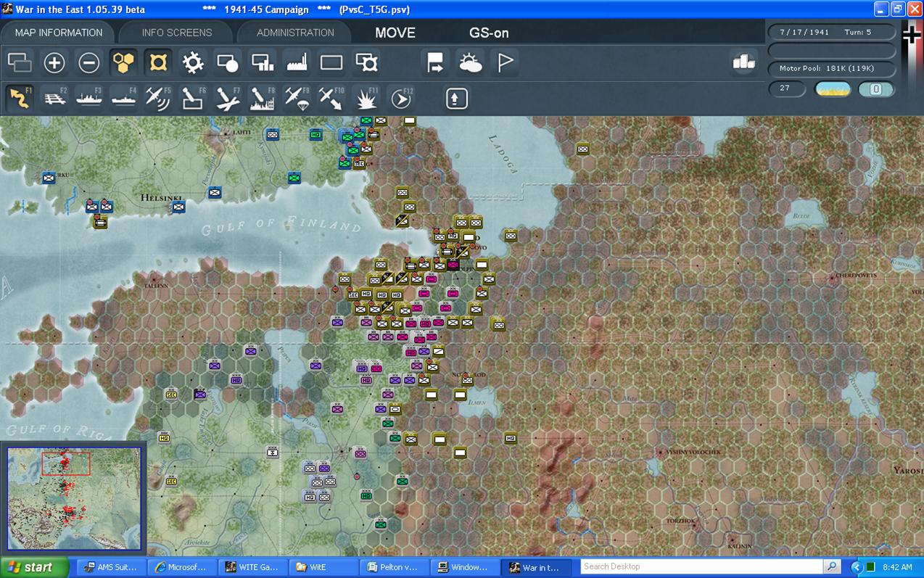
Task: Open the INFO SCREENS tab
Action: (177, 33)
